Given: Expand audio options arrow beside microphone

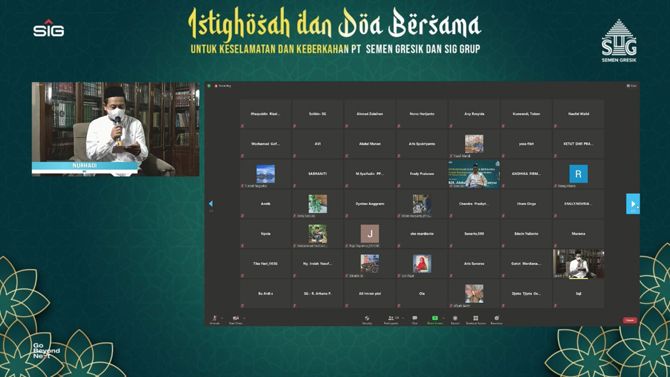Looking at the screenshot, I should 222,318.
